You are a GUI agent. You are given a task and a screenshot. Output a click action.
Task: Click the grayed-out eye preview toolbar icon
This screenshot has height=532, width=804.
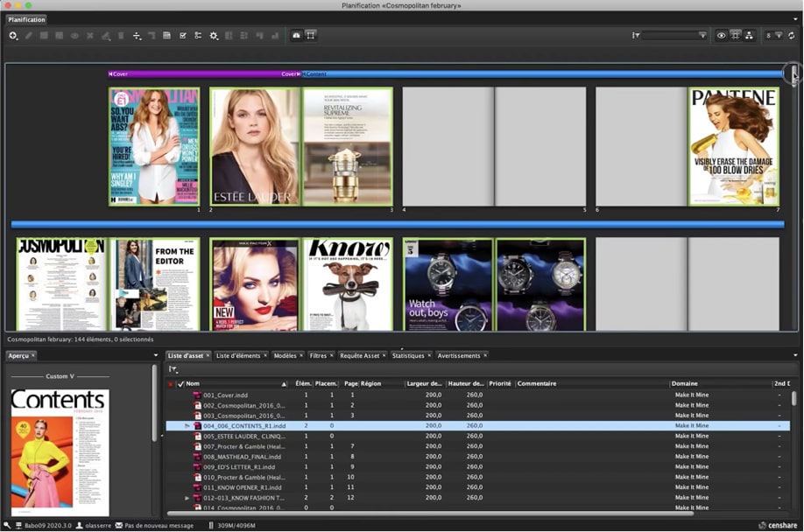point(74,35)
